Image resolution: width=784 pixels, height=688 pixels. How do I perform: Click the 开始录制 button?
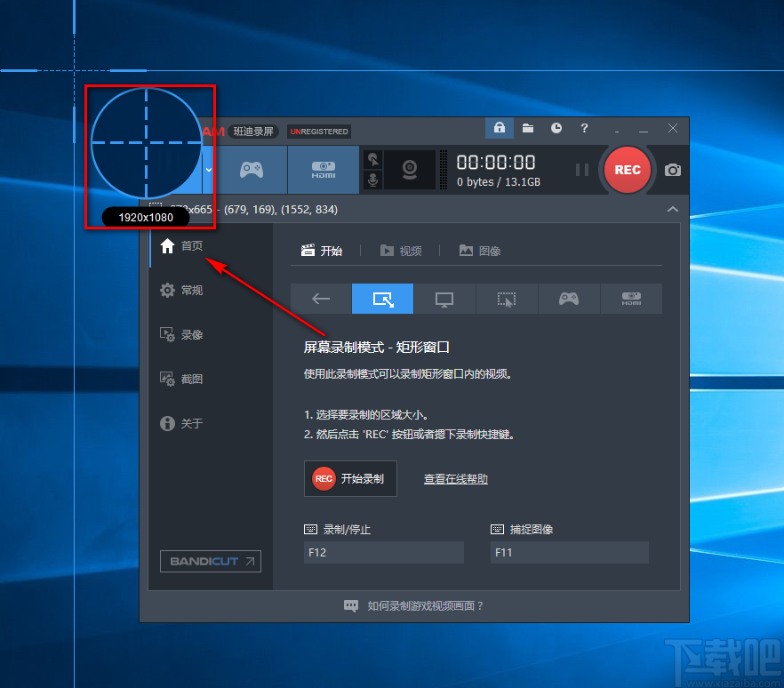click(x=350, y=478)
